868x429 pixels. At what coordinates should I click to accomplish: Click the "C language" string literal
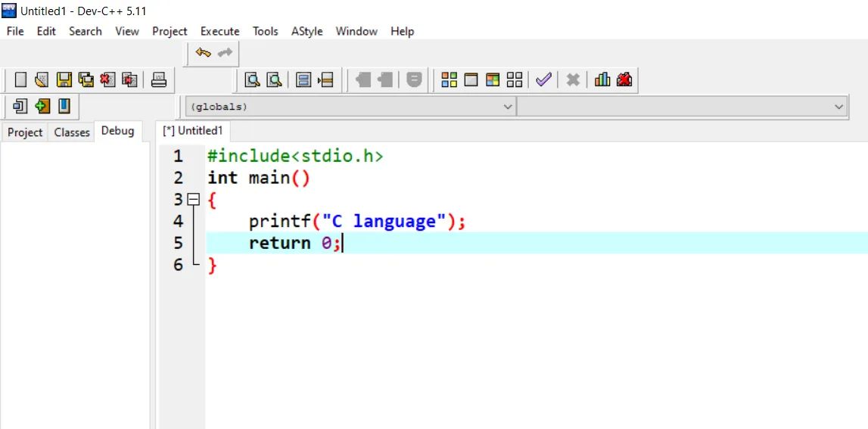tap(384, 222)
